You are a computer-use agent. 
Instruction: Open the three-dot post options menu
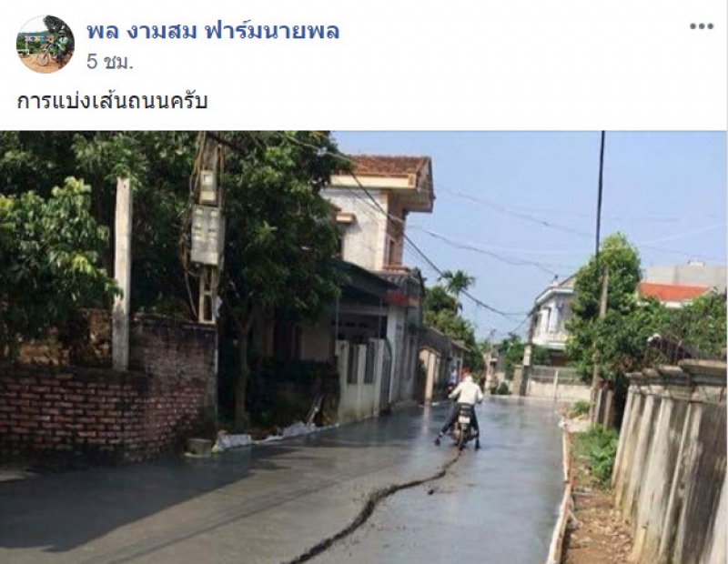[701, 26]
